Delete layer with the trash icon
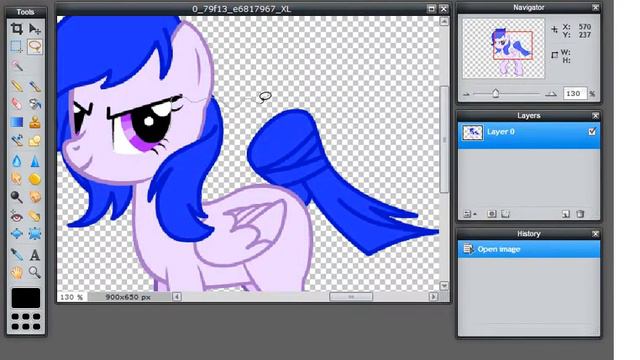640x360 pixels. click(580, 214)
